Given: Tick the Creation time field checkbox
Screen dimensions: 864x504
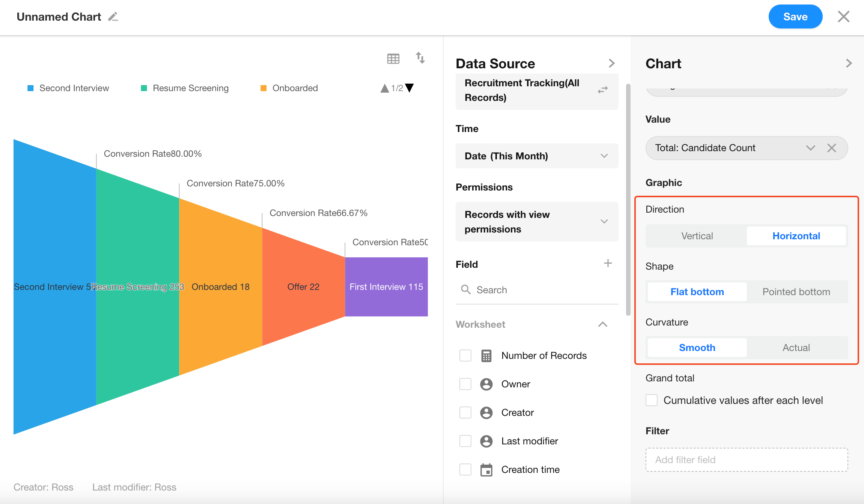Looking at the screenshot, I should click(x=465, y=469).
